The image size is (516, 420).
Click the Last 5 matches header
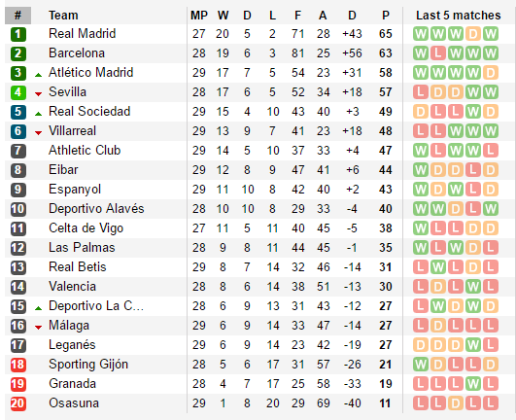pos(458,16)
